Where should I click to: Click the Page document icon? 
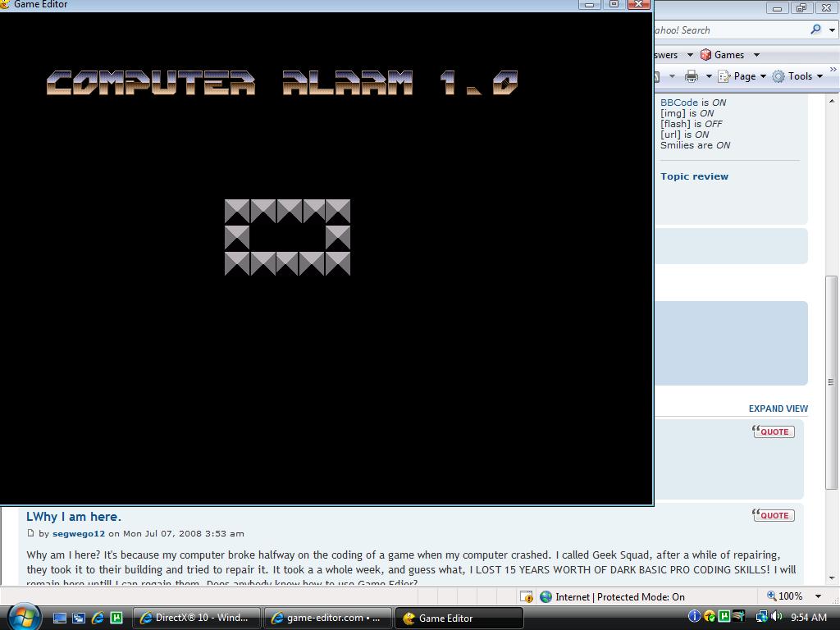(724, 76)
